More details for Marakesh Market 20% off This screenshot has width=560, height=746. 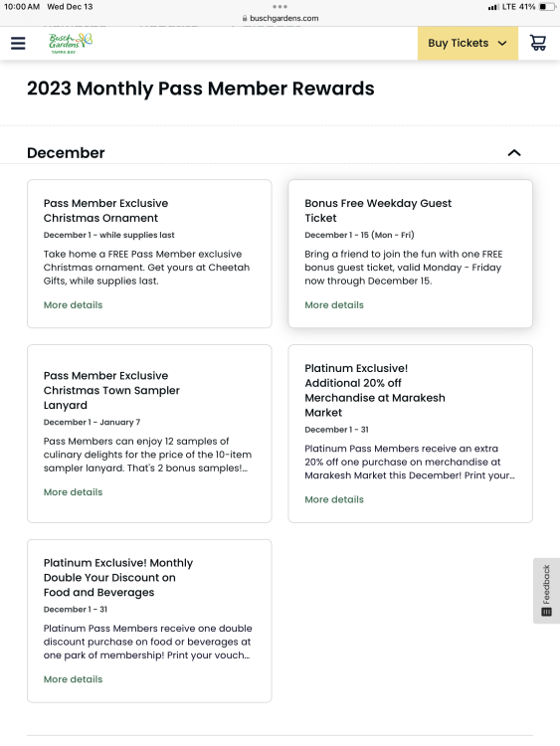tap(334, 499)
